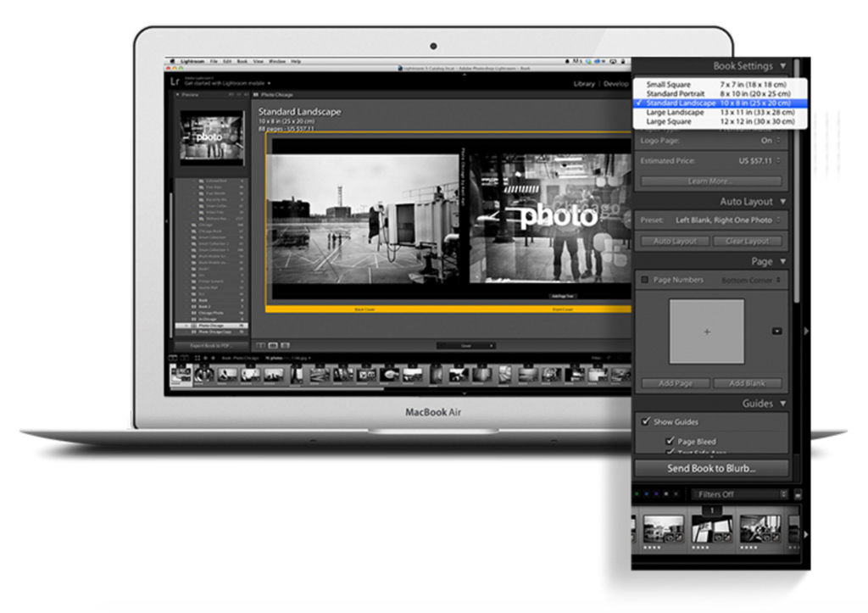Click the green color label filter
This screenshot has width=868, height=613.
(637, 494)
